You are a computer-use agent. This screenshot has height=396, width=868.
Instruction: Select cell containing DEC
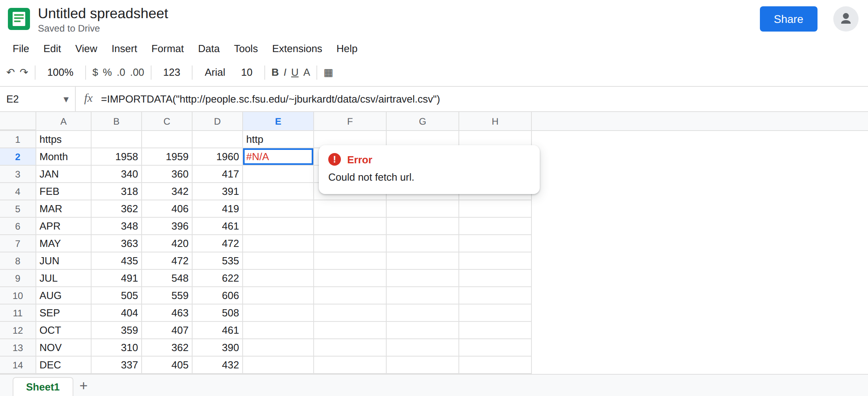tap(64, 365)
